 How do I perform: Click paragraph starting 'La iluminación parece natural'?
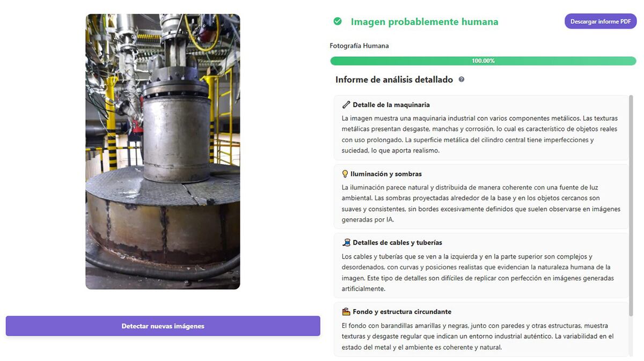(x=481, y=203)
